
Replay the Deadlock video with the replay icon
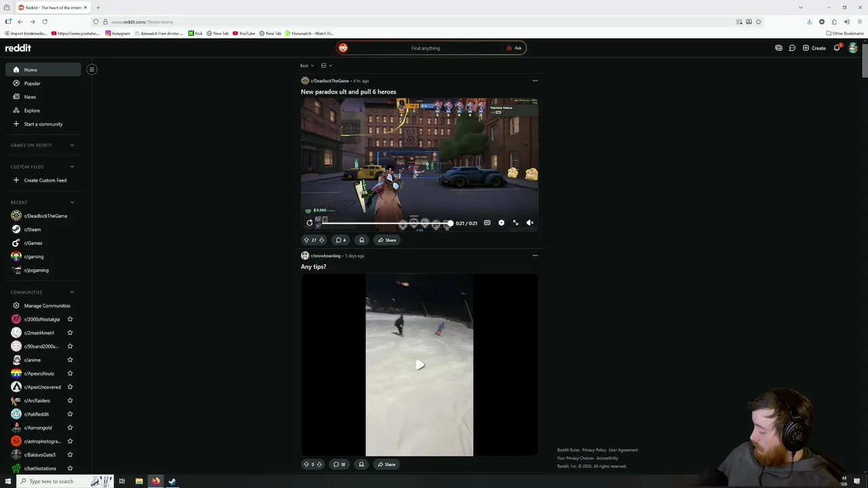coord(310,223)
